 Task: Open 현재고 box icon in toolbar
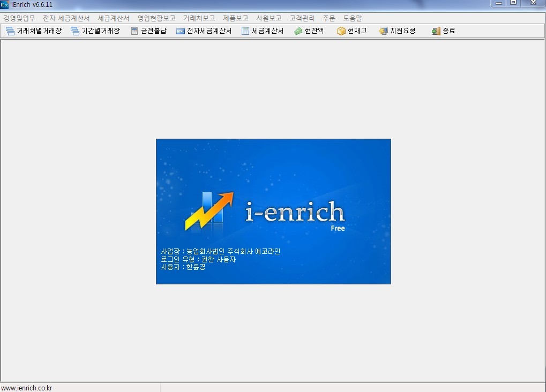coord(341,31)
